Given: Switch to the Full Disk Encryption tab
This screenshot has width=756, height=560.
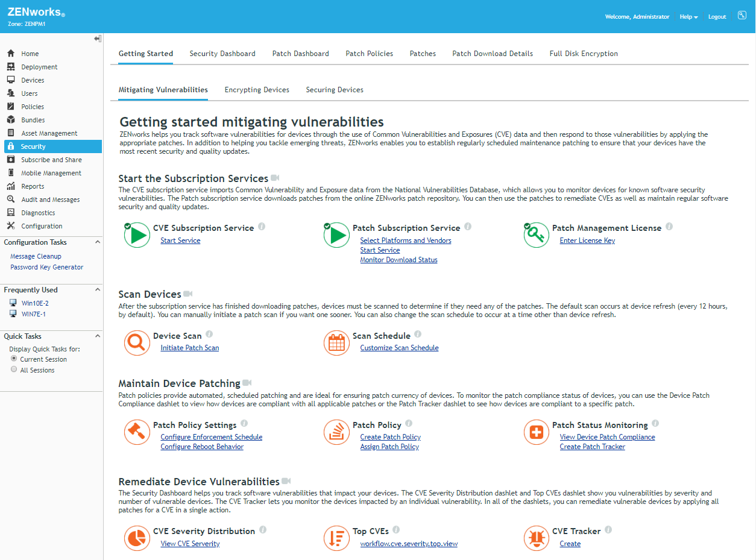Looking at the screenshot, I should click(584, 54).
